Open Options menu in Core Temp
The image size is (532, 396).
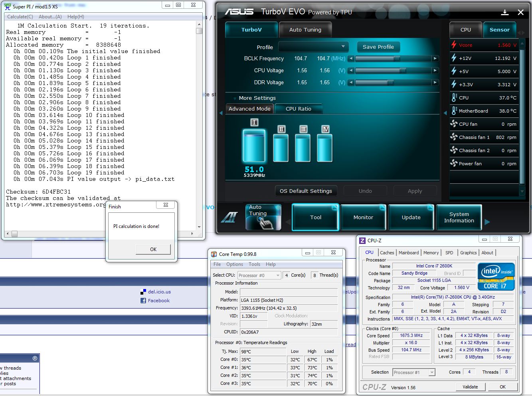click(235, 264)
